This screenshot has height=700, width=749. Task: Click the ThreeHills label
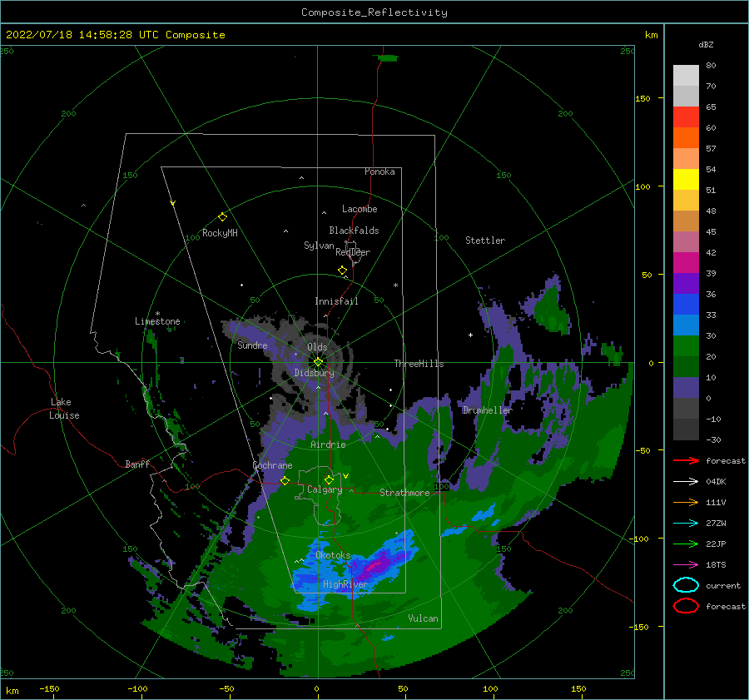[419, 364]
